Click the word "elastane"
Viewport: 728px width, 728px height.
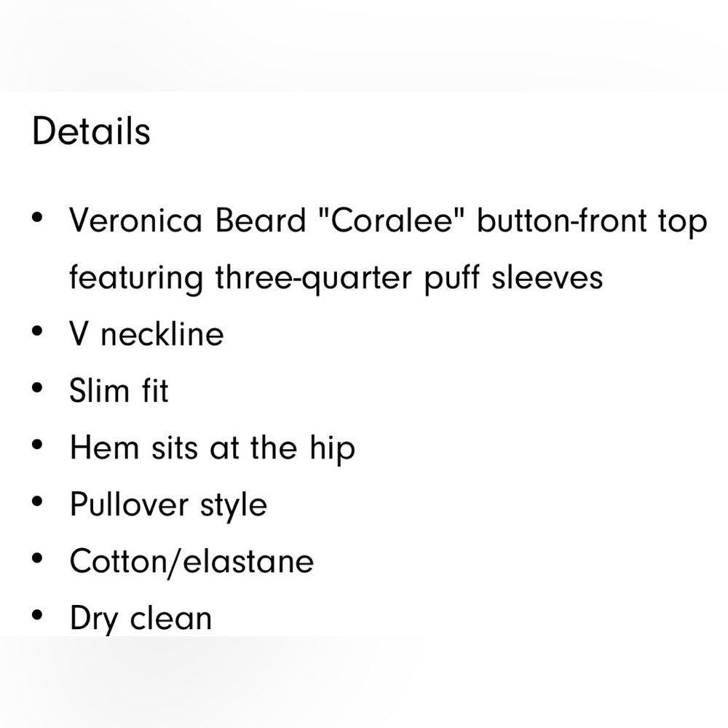point(249,561)
